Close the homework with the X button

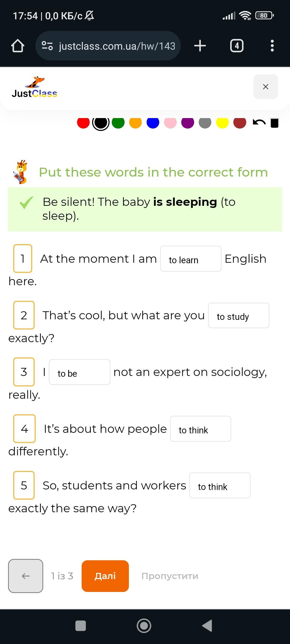(x=266, y=87)
